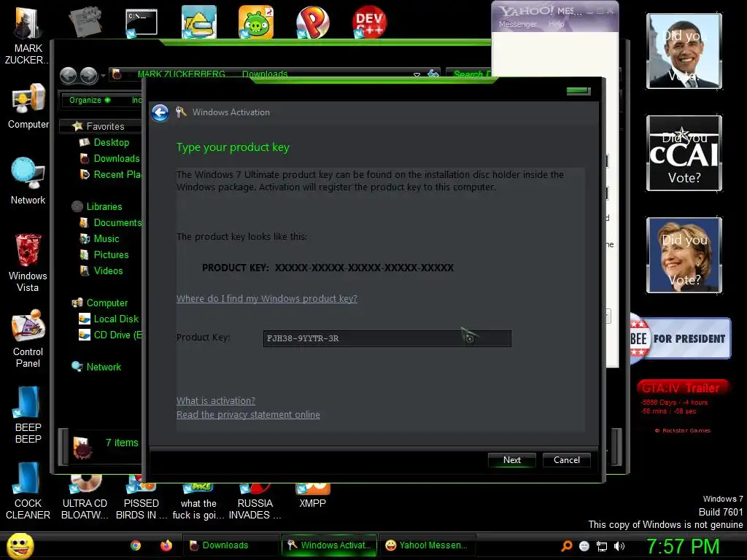The image size is (747, 560).
Task: Collapse the Computer group in navigation pane
Action: click(99, 303)
